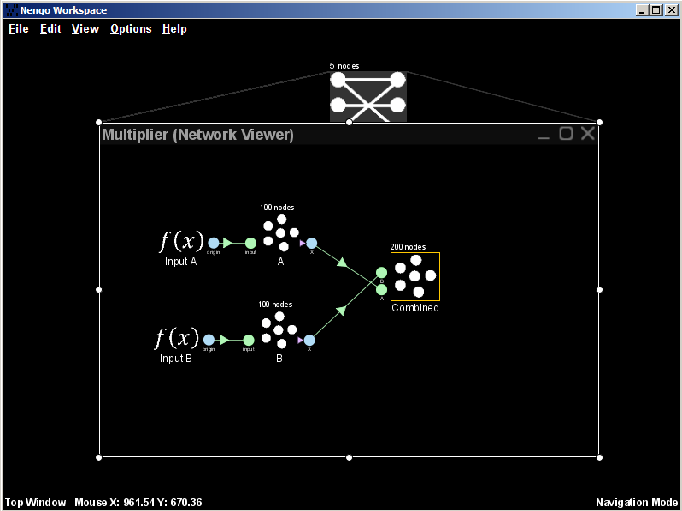This screenshot has width=682, height=511.
Task: Open the Options menu
Action: 130,29
